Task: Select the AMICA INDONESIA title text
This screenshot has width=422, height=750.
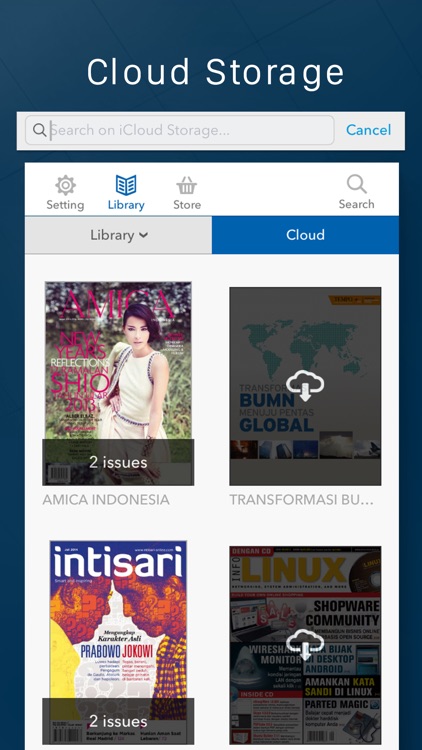Action: click(106, 500)
